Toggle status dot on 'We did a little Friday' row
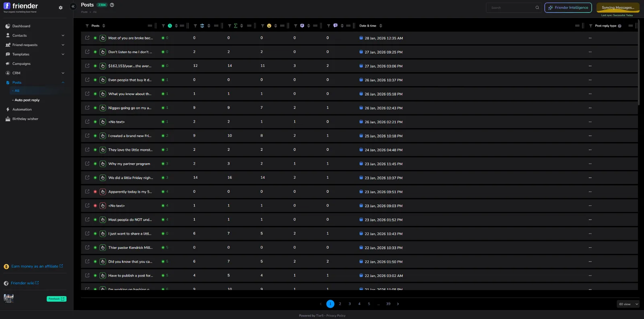This screenshot has height=319, width=644. tap(95, 178)
